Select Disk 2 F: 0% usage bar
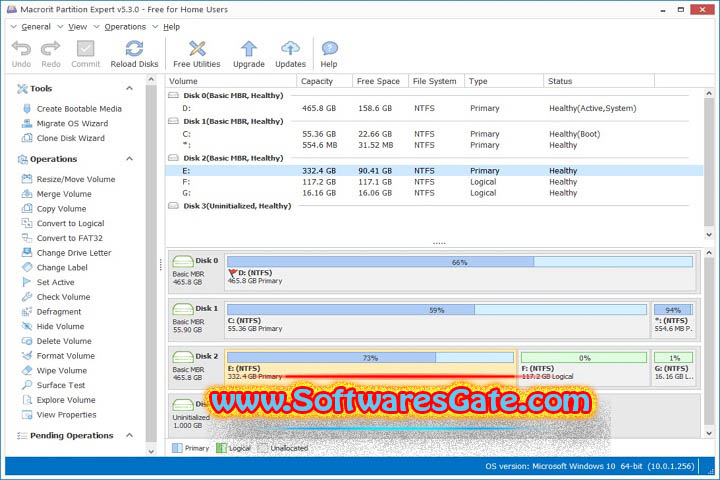This screenshot has height=480, width=720. pyautogui.click(x=584, y=358)
